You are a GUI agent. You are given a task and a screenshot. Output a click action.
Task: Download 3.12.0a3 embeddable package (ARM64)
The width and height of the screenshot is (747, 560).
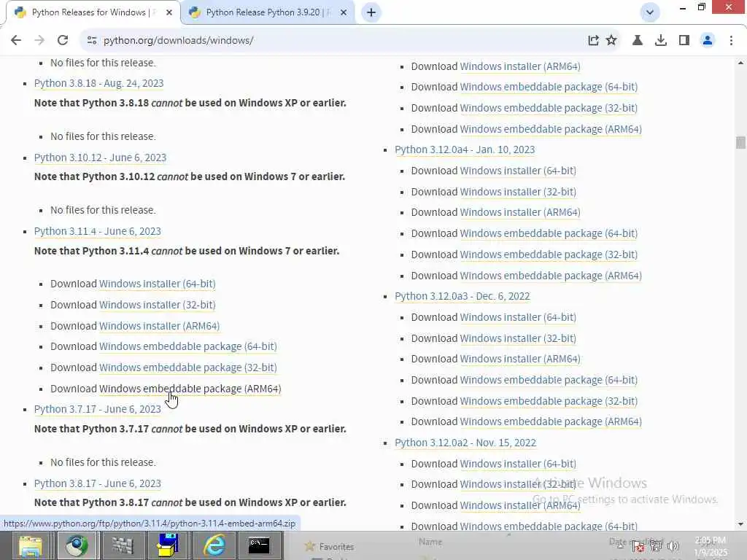(x=551, y=422)
